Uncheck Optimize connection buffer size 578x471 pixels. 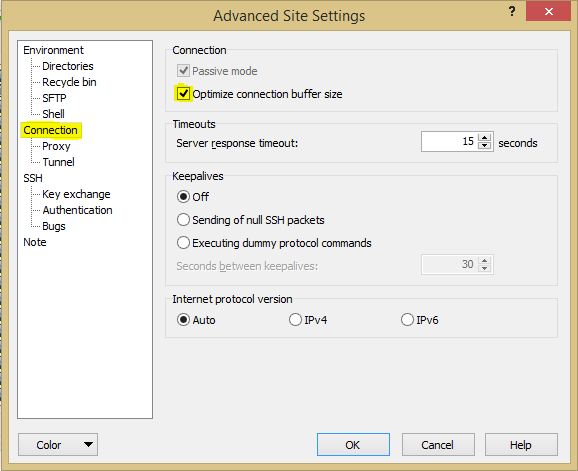183,94
